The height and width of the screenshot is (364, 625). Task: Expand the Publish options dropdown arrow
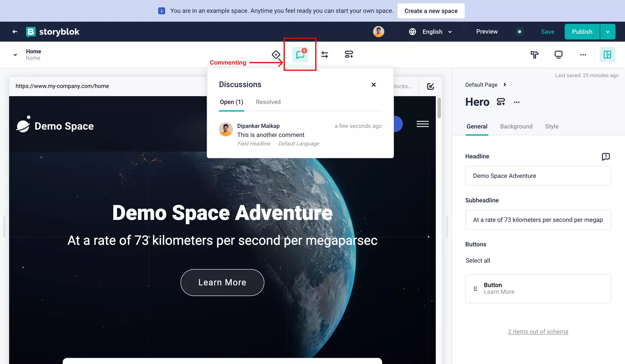(607, 32)
